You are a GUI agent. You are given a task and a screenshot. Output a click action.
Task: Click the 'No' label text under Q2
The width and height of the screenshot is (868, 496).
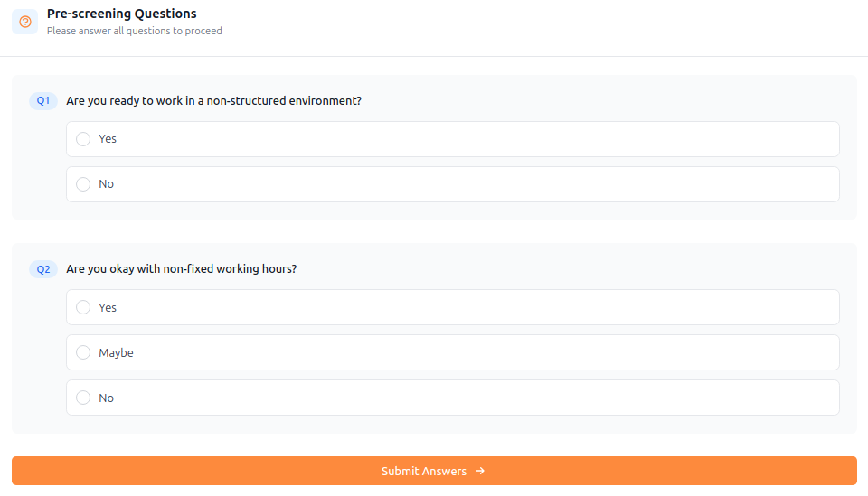coord(106,398)
